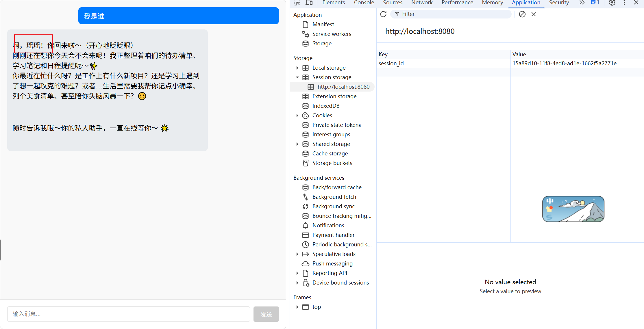Click the Value column header

pyautogui.click(x=577, y=54)
